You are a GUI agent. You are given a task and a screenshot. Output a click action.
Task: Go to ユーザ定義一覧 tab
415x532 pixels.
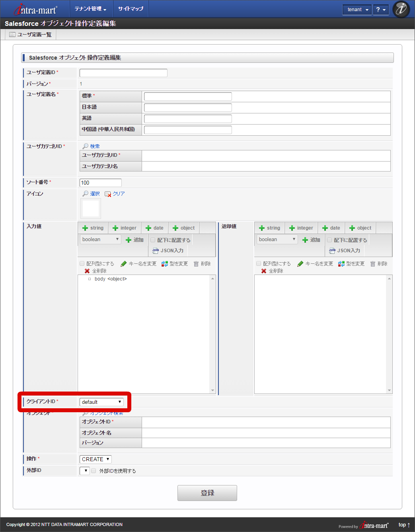point(30,35)
